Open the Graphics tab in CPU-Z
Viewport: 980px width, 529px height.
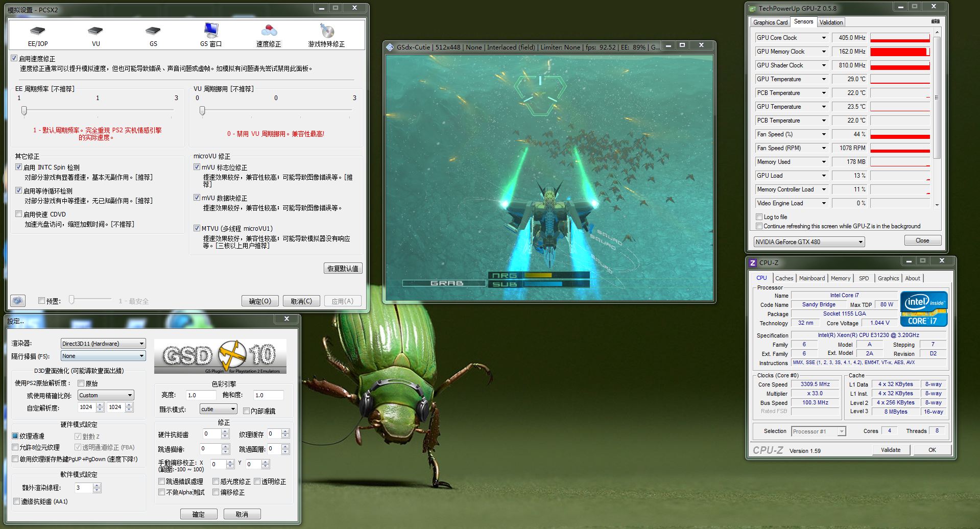888,278
